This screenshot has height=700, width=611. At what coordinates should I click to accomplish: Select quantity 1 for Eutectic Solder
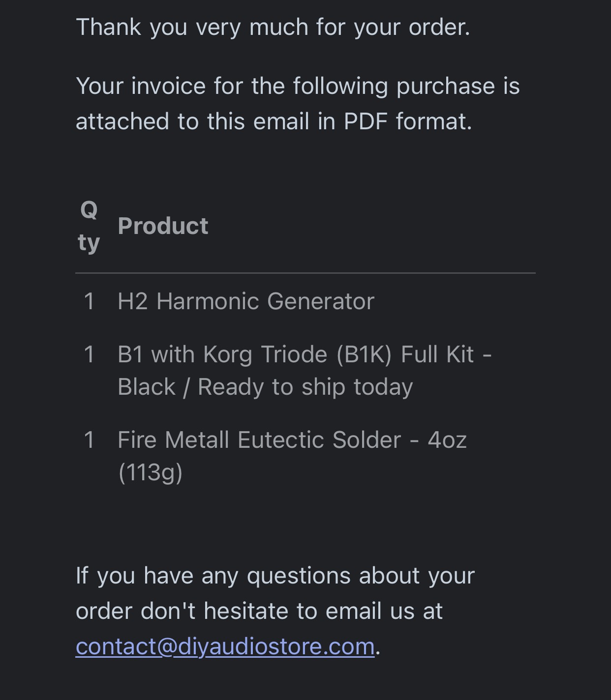[x=89, y=440]
